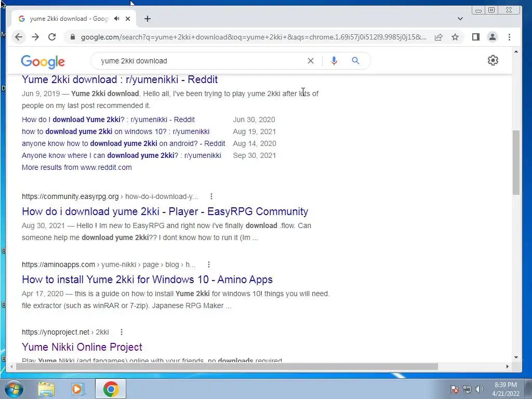The image size is (532, 399).
Task: Go to Google home via the logo
Action: pyautogui.click(x=43, y=62)
